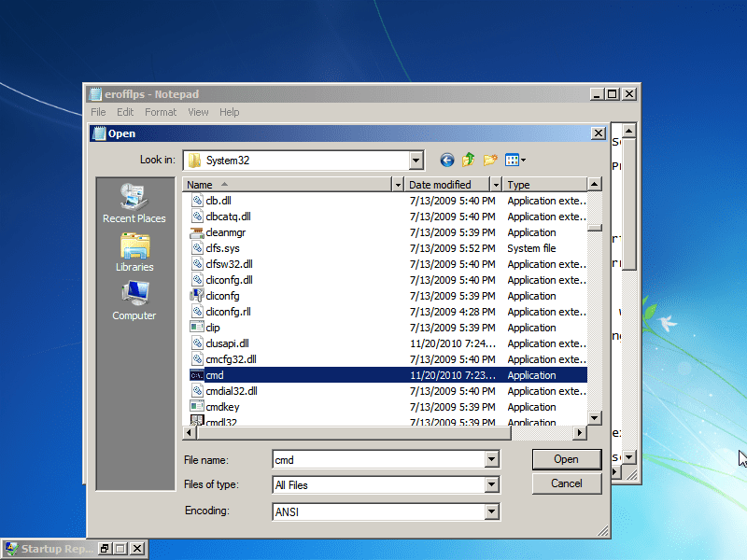Open Recent Places in the sidebar

pos(134,203)
